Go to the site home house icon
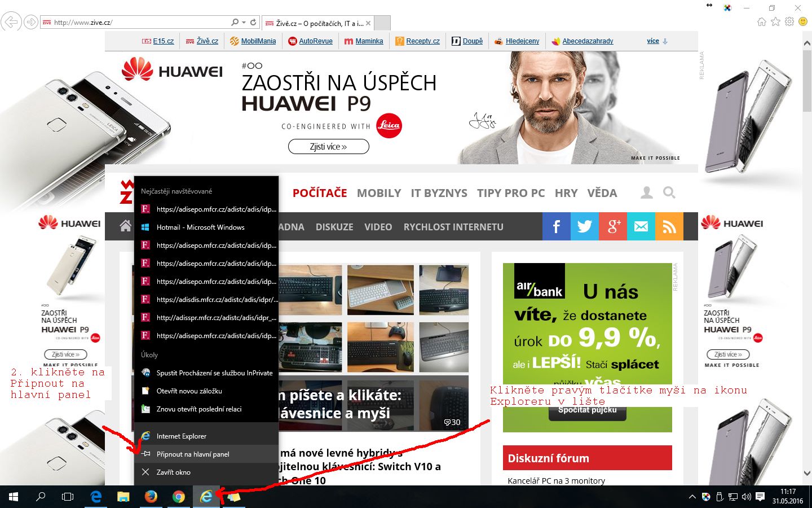 click(x=126, y=226)
